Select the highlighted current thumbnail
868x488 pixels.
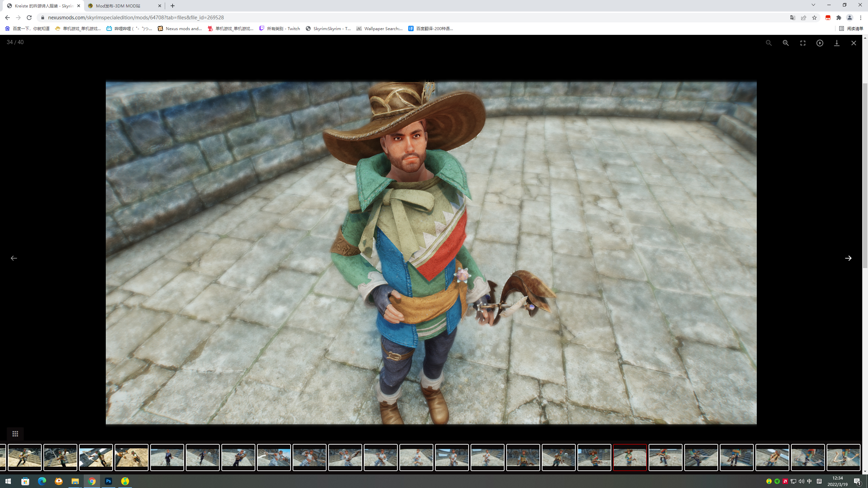630,457
